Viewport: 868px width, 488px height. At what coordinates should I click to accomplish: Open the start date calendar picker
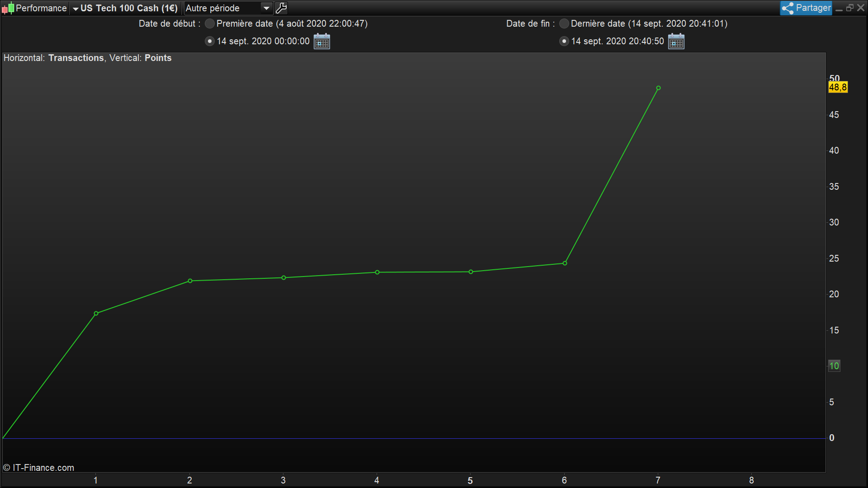[322, 41]
